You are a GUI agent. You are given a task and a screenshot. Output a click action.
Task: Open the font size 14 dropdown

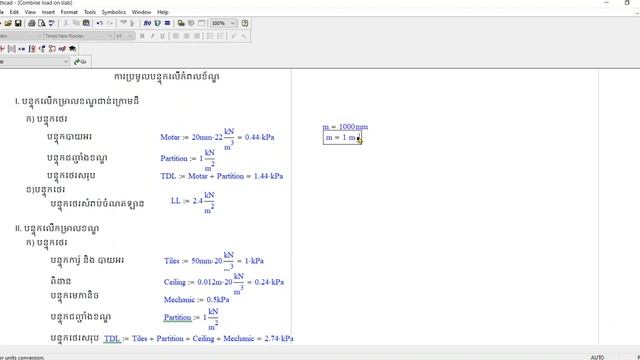[130, 36]
